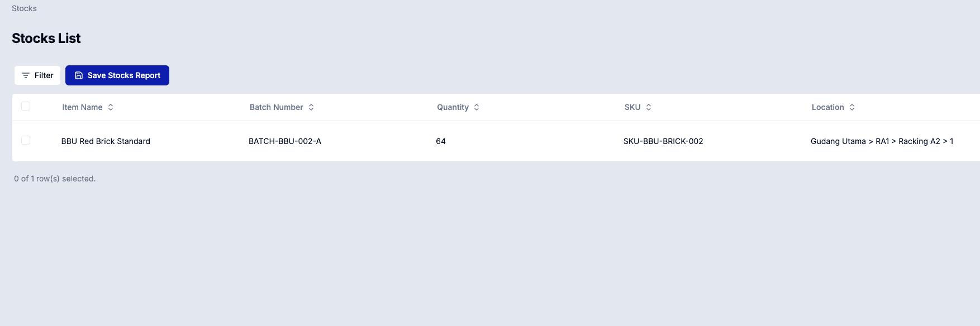
Task: Click the Save Stocks Report button
Action: pyautogui.click(x=117, y=75)
